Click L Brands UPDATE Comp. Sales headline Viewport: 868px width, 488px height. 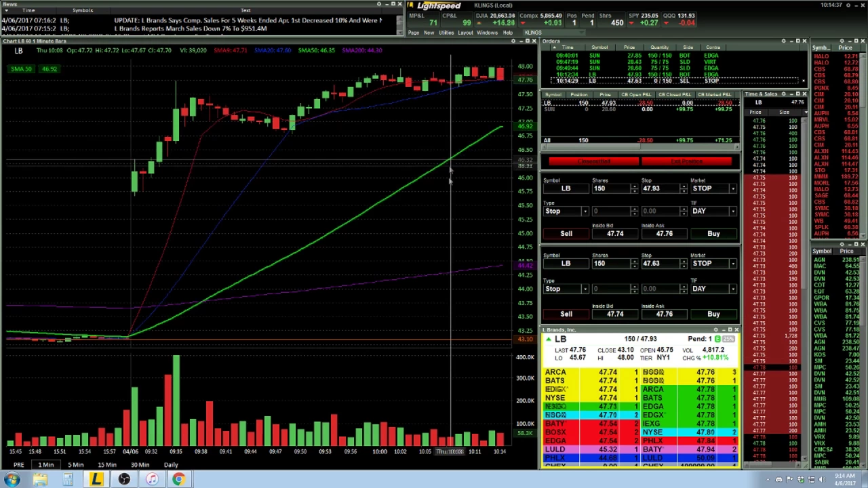(x=248, y=20)
